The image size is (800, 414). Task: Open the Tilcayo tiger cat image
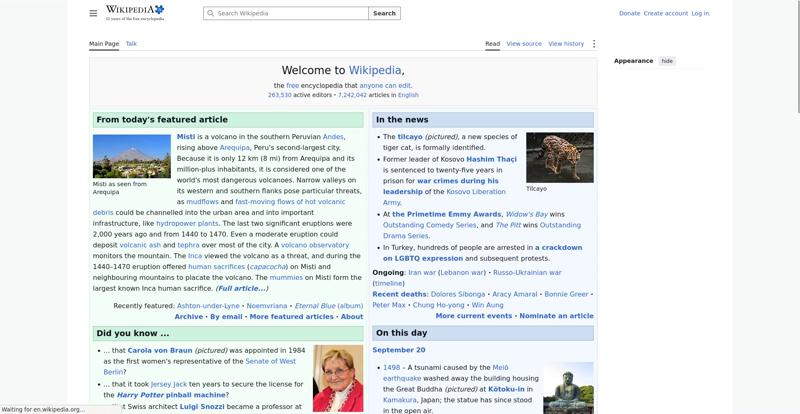[x=560, y=157]
